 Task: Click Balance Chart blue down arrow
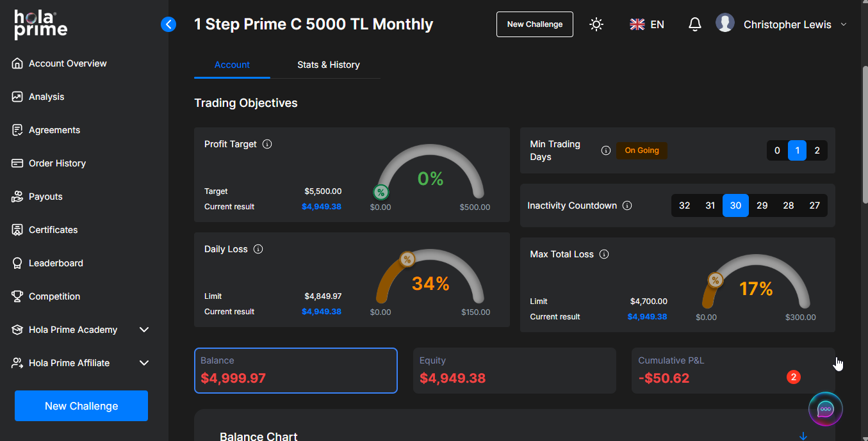[803, 436]
